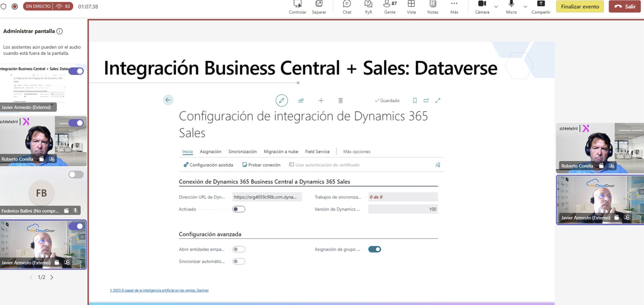This screenshot has width=644, height=305.
Task: Open the Controlar option in Teams toolbar
Action: [298, 7]
